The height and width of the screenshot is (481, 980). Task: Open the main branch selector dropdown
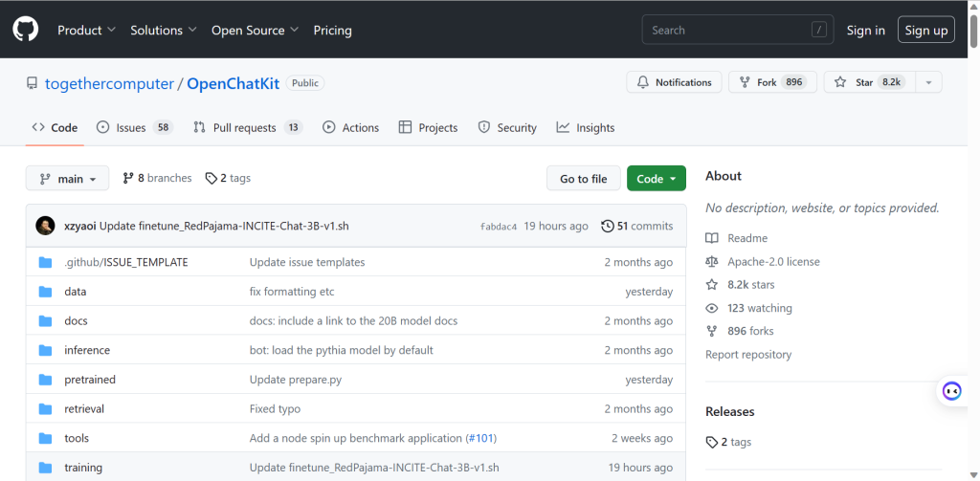pyautogui.click(x=67, y=179)
